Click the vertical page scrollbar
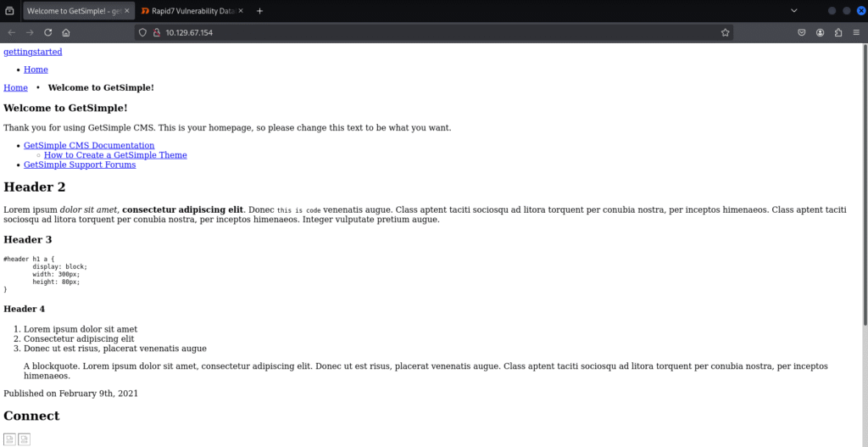 865,186
